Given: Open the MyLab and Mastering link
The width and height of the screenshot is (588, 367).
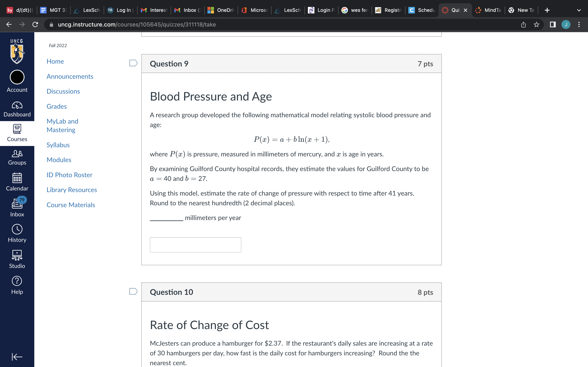Looking at the screenshot, I should (x=62, y=125).
